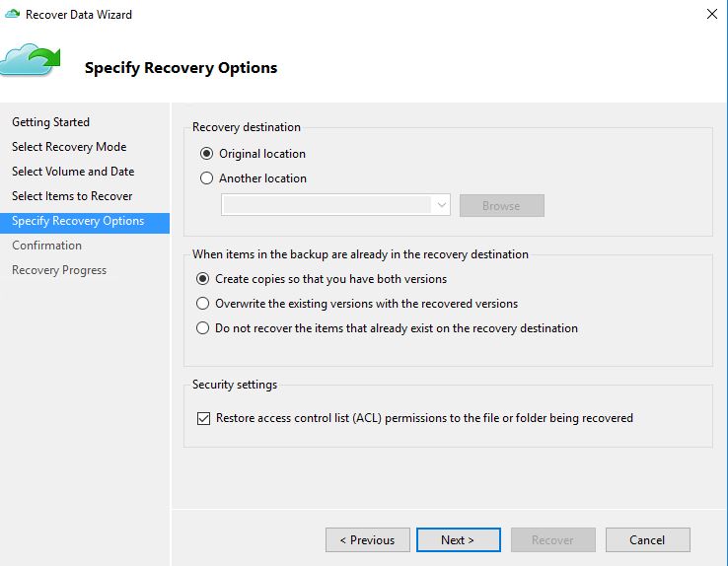728x566 pixels.
Task: Open the Select Items to Recover step
Action: tap(72, 196)
